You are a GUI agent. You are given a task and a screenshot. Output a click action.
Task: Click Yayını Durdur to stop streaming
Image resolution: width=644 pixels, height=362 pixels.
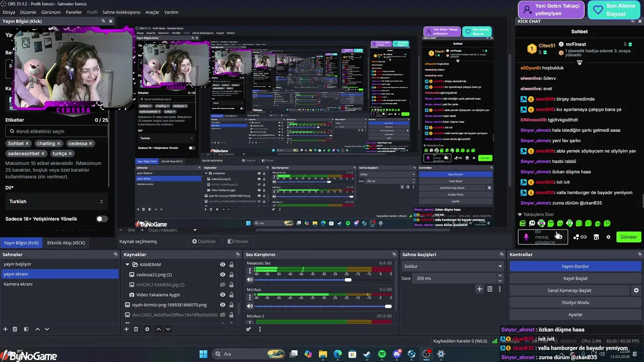[575, 266]
